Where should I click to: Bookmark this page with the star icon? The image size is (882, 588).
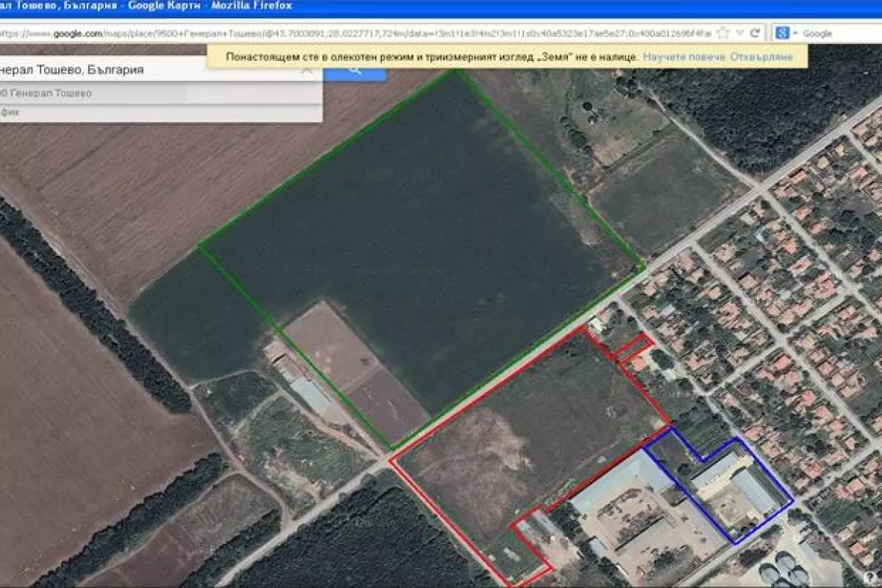click(x=723, y=33)
